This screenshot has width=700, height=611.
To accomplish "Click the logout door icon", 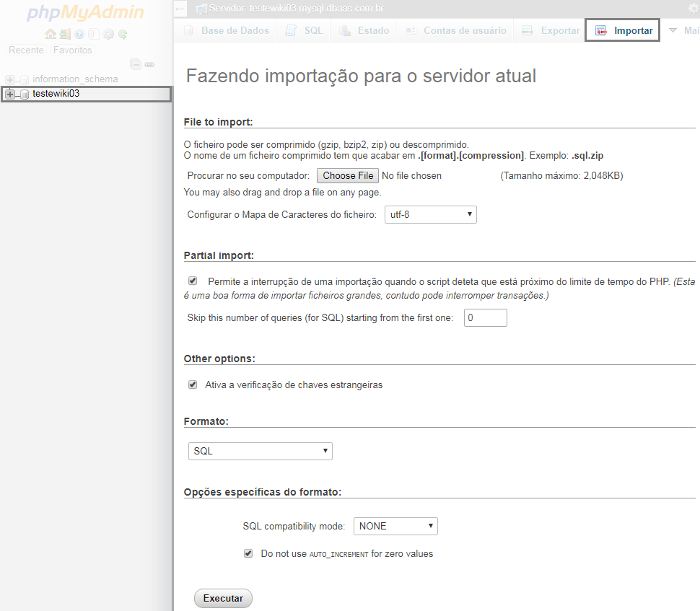I will pos(65,34).
